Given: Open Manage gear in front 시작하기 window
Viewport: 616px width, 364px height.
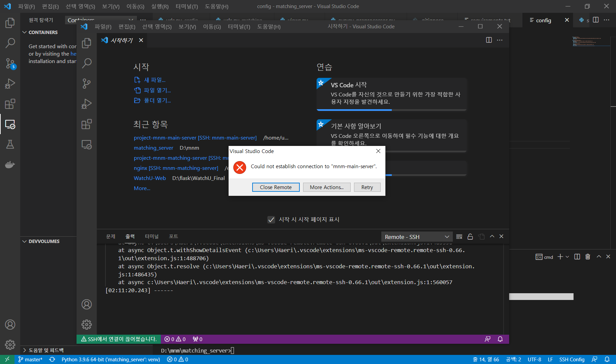Looking at the screenshot, I should point(87,325).
